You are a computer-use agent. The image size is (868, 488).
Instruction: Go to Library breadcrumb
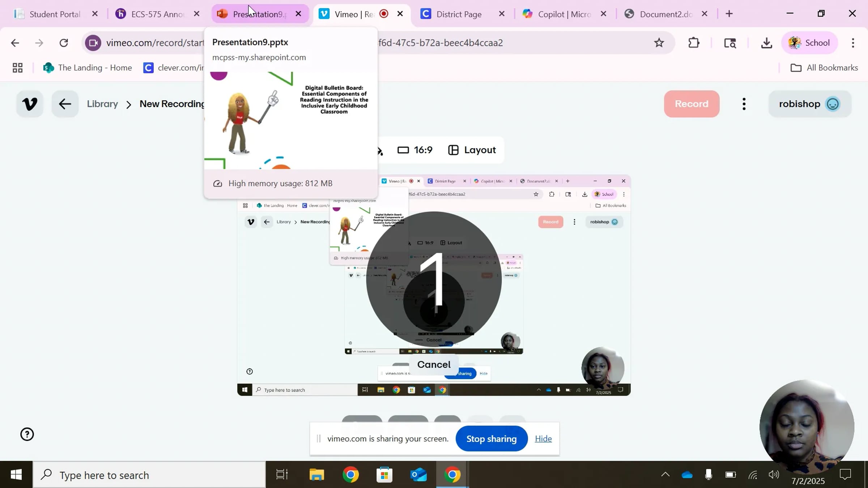pyautogui.click(x=102, y=104)
